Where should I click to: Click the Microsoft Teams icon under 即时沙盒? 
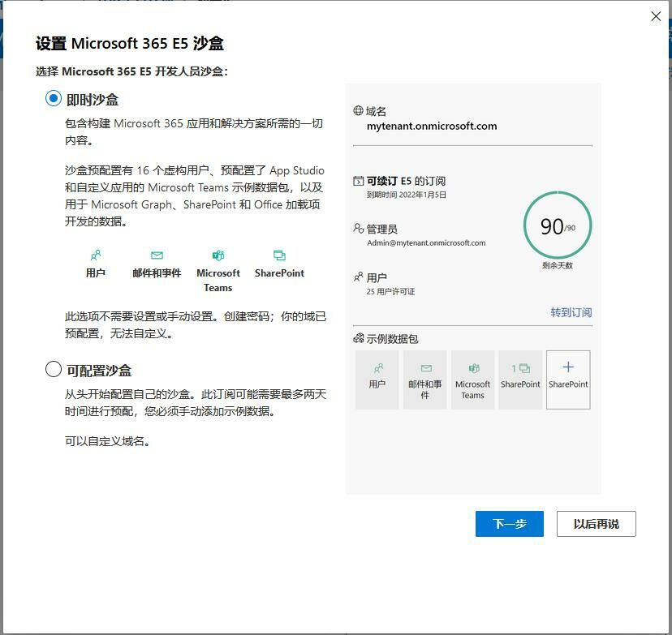click(218, 255)
